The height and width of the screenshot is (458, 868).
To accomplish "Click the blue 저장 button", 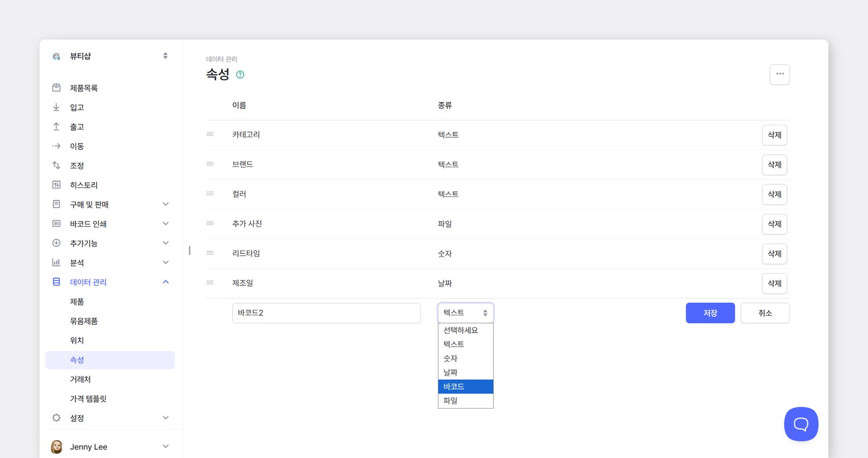I will pos(710,313).
